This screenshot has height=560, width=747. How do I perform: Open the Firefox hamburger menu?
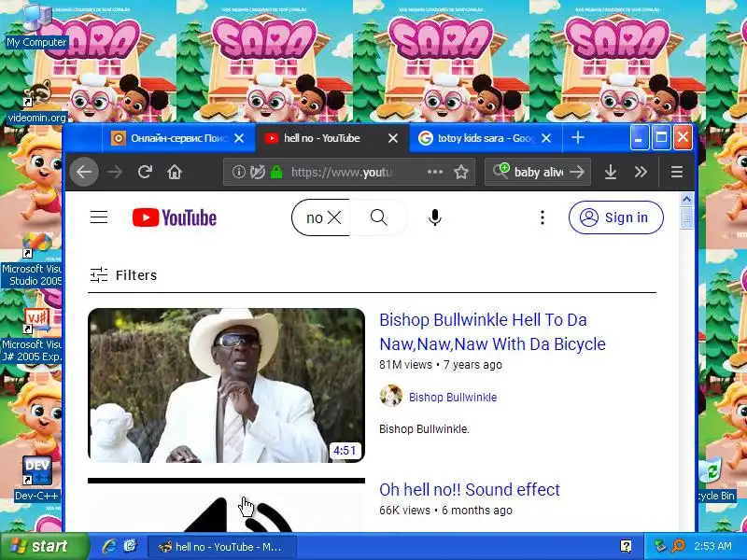tap(677, 172)
